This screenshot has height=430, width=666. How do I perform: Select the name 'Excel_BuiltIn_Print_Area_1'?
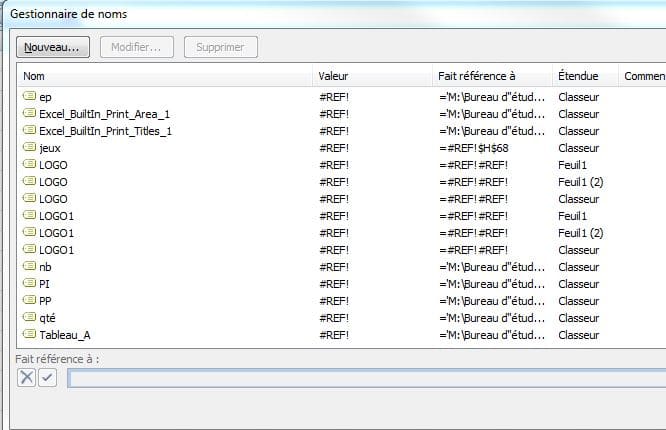coord(104,114)
